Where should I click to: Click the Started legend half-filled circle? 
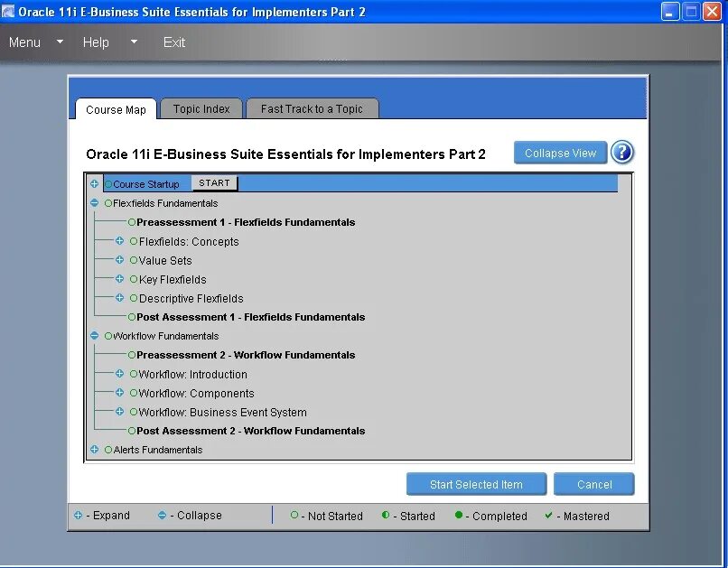click(x=386, y=515)
